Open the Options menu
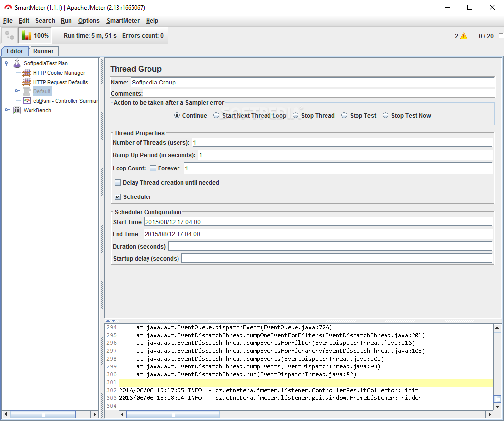The height and width of the screenshot is (421, 504). pos(89,21)
